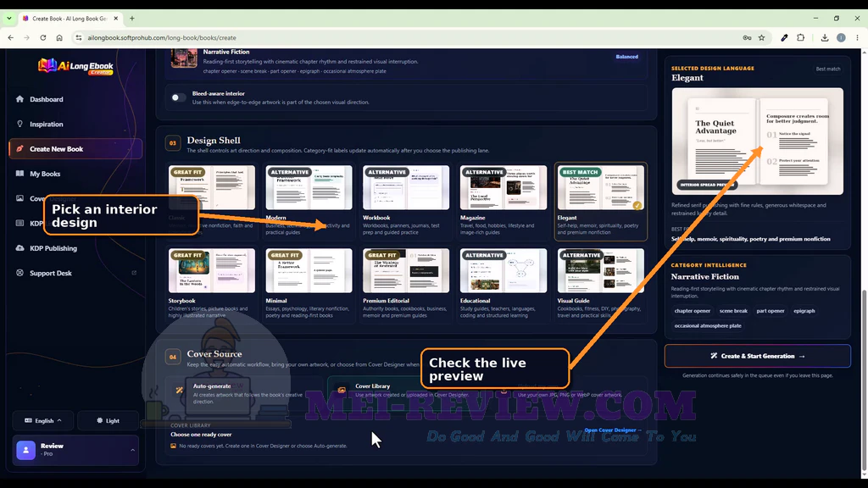Viewport: 868px width, 488px height.
Task: Click the Open Cover Designer link
Action: click(x=613, y=430)
